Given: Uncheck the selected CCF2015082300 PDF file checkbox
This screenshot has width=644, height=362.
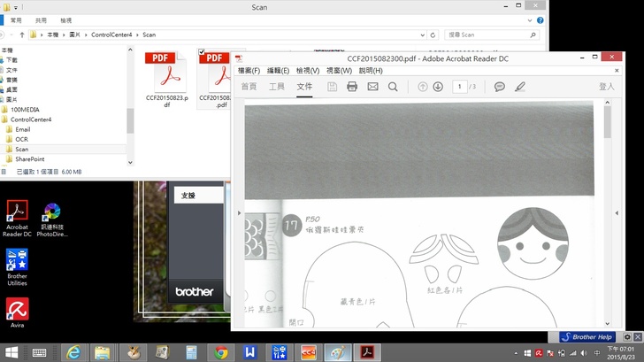Looking at the screenshot, I should click(x=203, y=52).
